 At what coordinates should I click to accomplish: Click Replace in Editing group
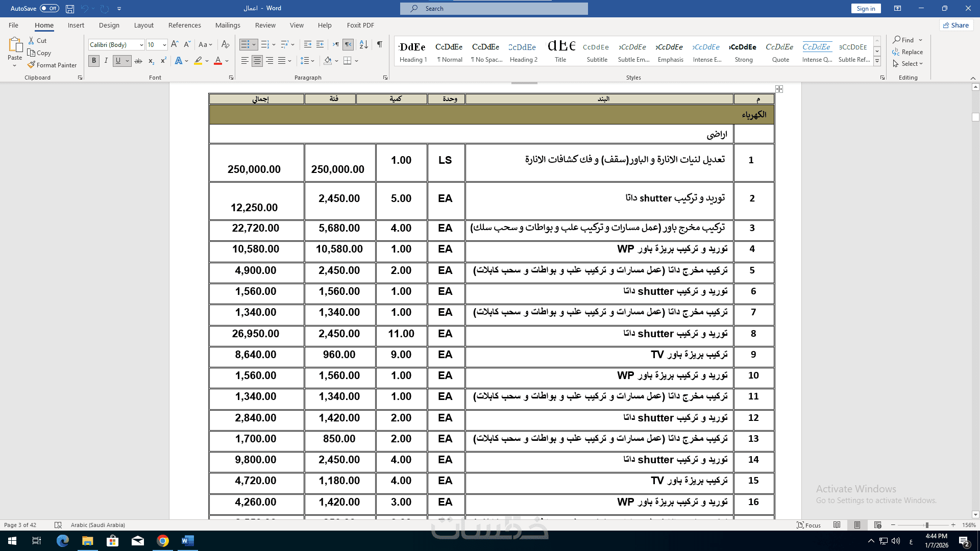(908, 52)
